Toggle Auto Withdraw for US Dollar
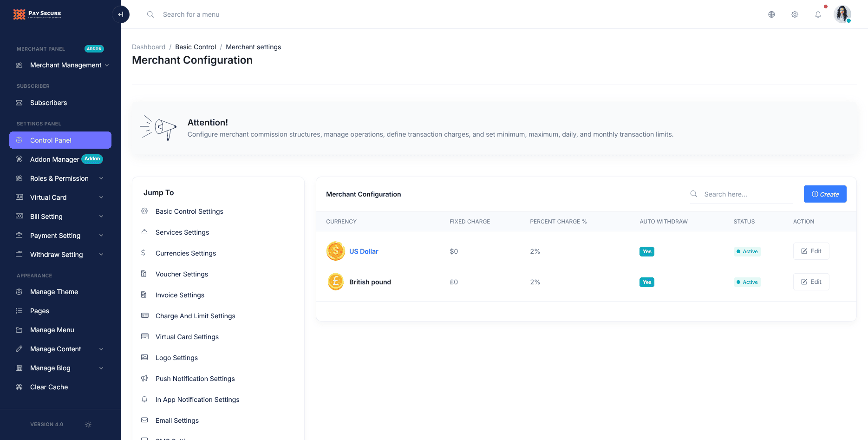Image resolution: width=868 pixels, height=440 pixels. 646,251
